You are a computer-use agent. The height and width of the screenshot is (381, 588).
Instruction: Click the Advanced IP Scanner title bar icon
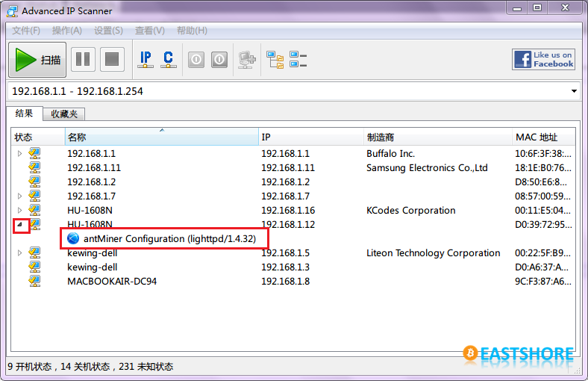(12, 11)
